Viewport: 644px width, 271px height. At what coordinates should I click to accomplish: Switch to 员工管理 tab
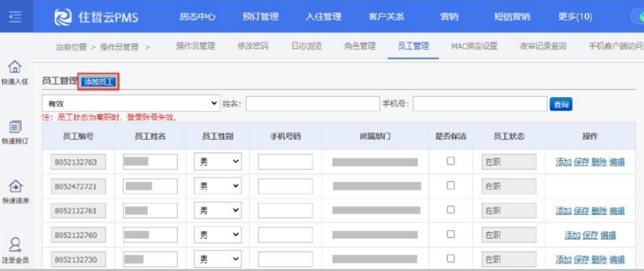[x=413, y=46]
